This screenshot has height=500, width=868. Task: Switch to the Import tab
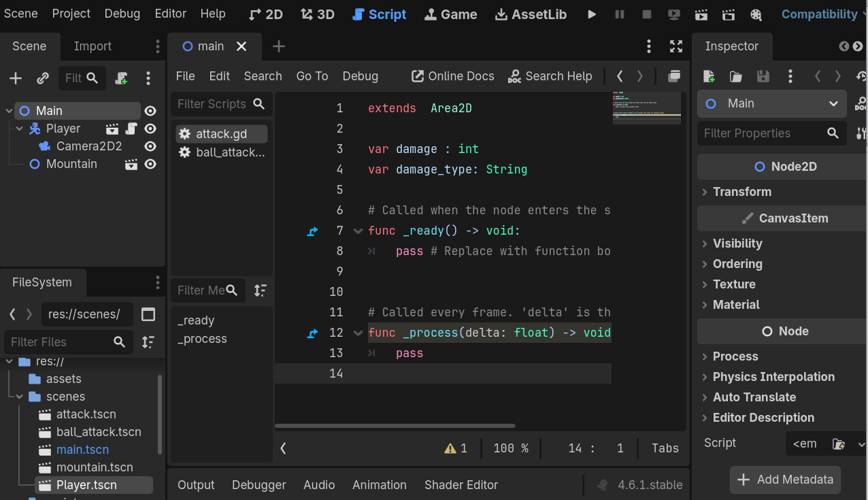pos(93,46)
